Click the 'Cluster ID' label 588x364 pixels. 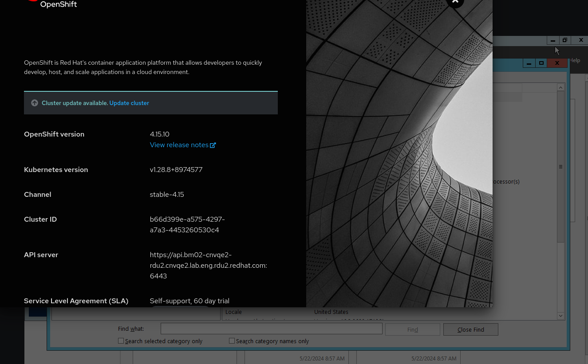click(40, 219)
